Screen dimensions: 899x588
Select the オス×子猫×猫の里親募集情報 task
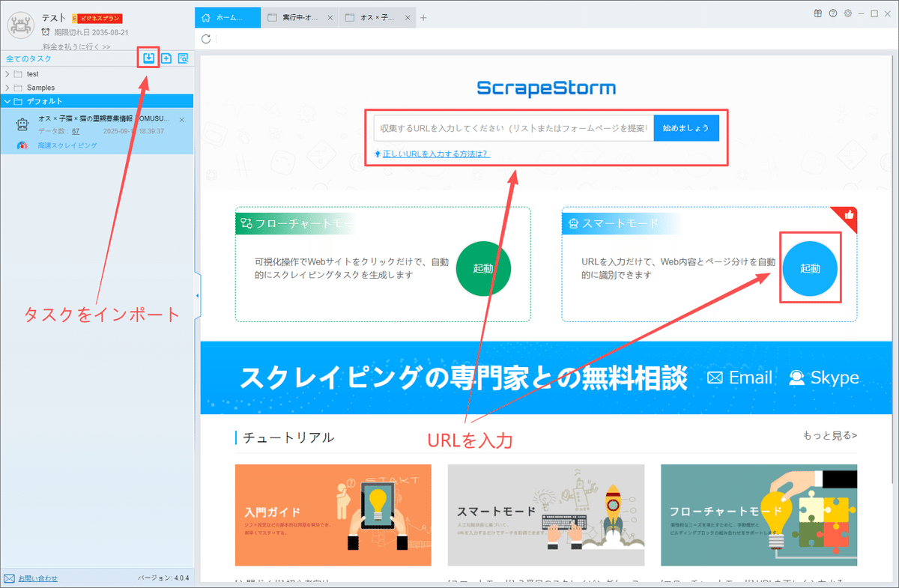[x=97, y=133]
